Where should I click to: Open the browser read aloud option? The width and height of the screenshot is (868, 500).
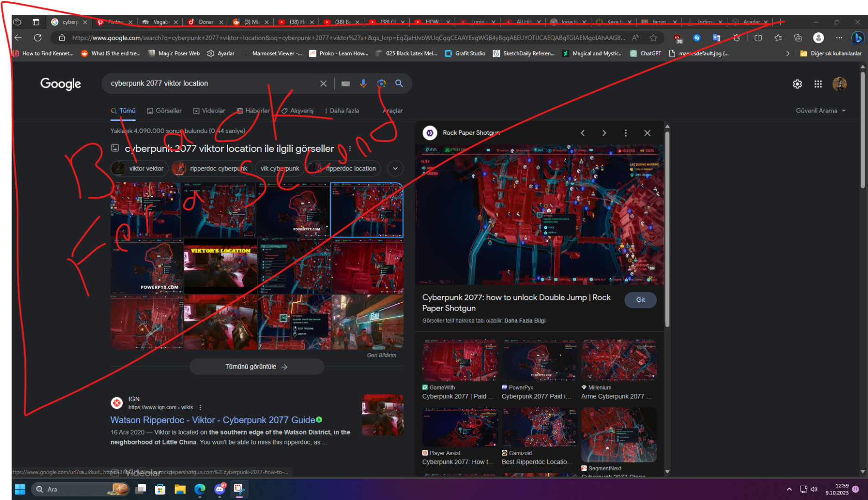(636, 37)
